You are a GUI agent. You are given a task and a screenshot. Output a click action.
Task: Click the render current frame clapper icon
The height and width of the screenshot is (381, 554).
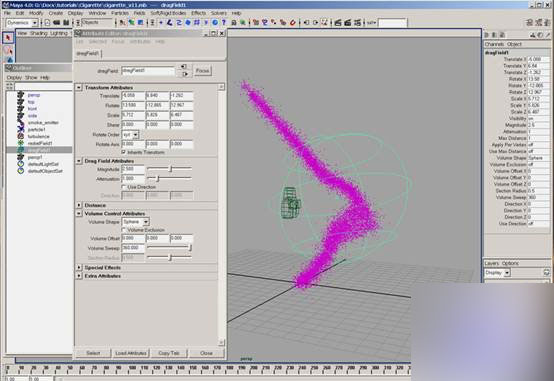[x=338, y=23]
